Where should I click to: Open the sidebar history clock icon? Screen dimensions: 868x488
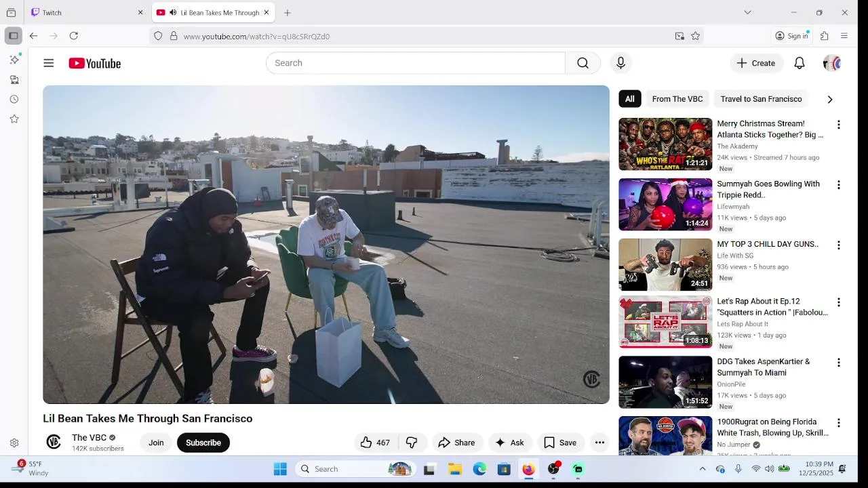[x=14, y=99]
